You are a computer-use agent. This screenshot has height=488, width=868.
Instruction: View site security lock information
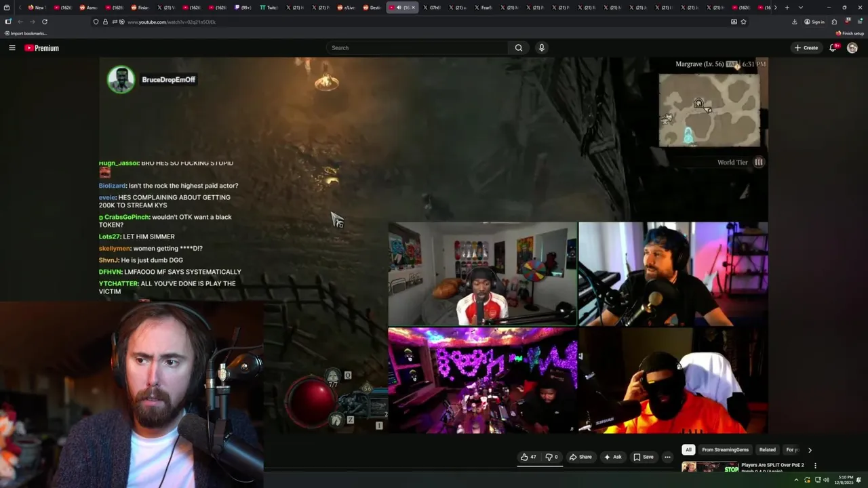point(105,22)
